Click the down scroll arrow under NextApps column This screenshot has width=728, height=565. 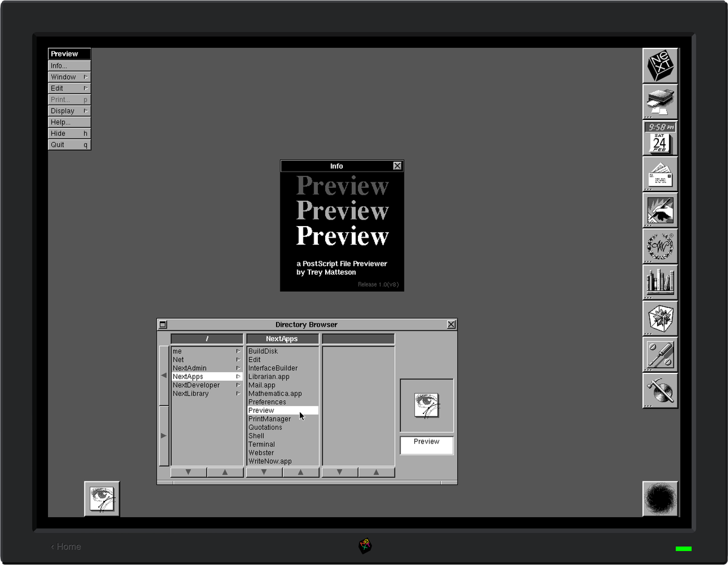(264, 472)
